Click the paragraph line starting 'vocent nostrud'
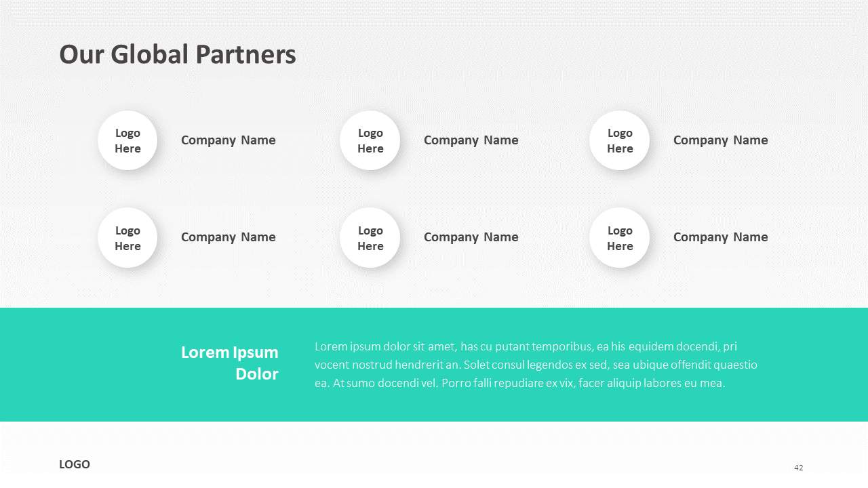 tap(536, 365)
